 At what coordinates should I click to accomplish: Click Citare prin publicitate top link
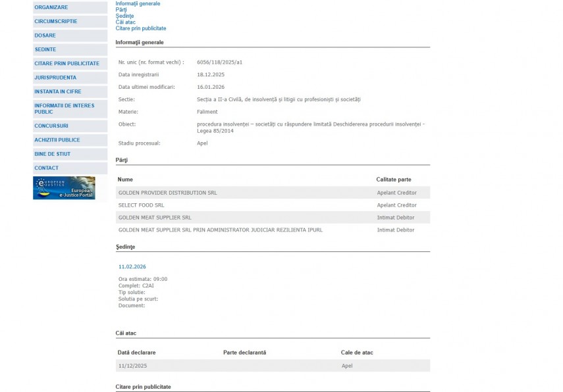click(x=141, y=28)
